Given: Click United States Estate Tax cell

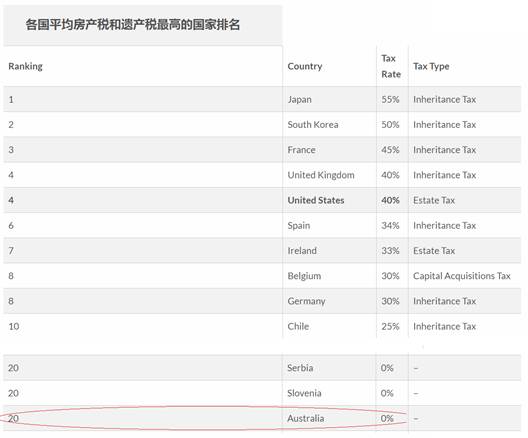Looking at the screenshot, I should tap(434, 200).
